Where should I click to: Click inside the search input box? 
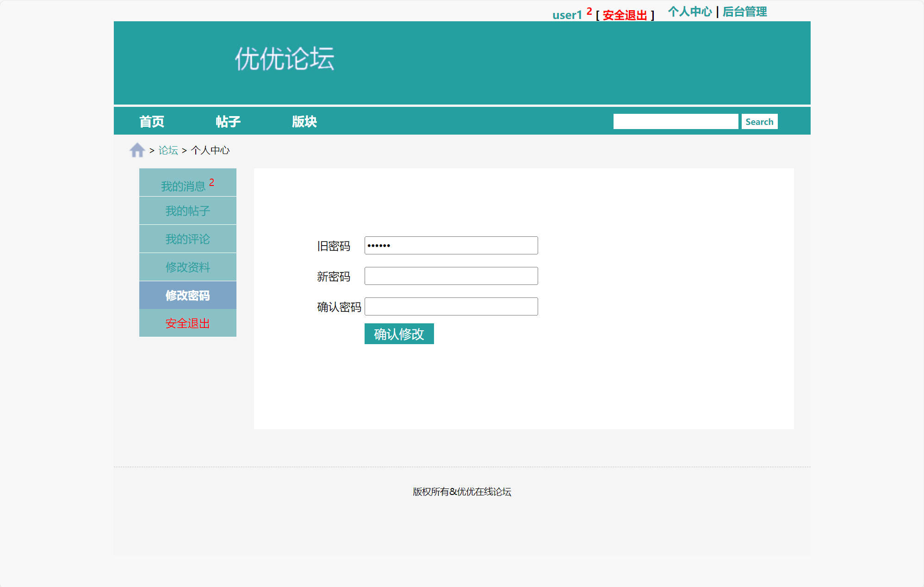[676, 121]
